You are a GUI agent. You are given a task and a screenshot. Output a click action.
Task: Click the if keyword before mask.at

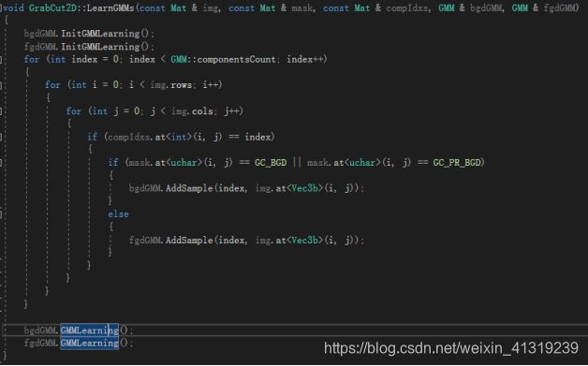(113, 162)
